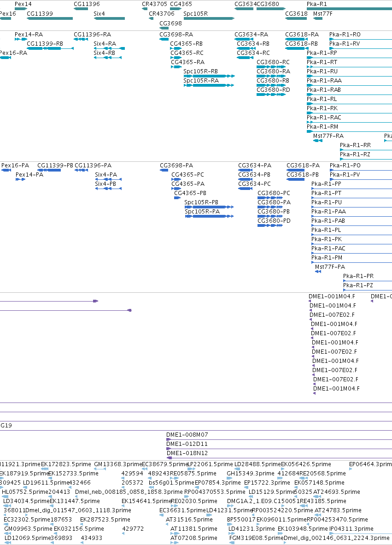Click transcript label "CG11396-RA"
Viewport: 392px width, 545px height.
[x=93, y=35]
